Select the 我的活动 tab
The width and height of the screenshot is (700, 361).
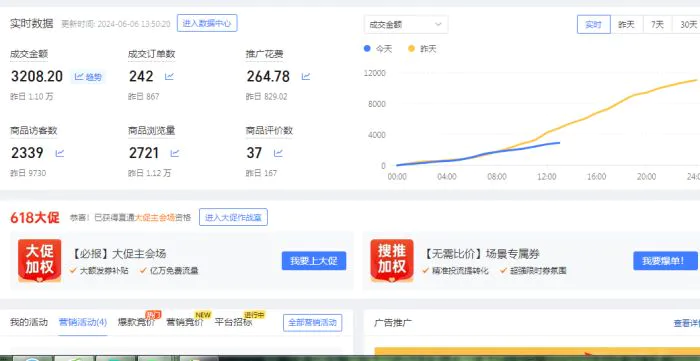pyautogui.click(x=29, y=322)
